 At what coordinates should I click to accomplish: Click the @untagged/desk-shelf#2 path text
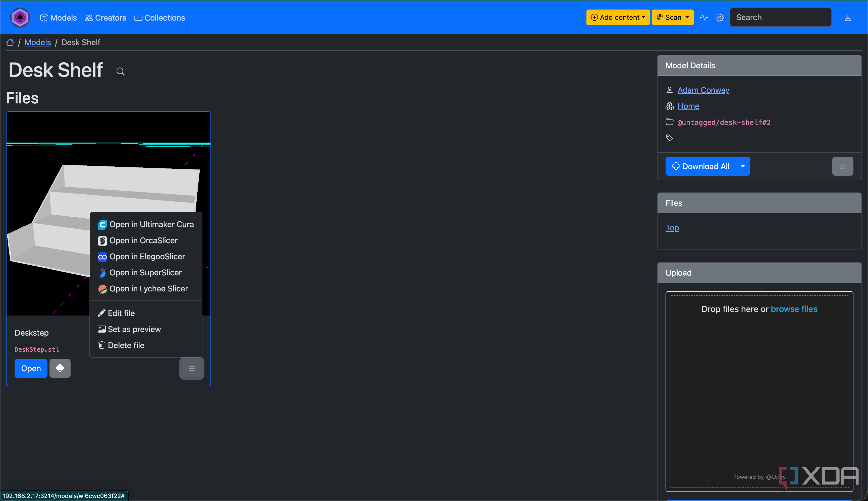[x=724, y=122]
